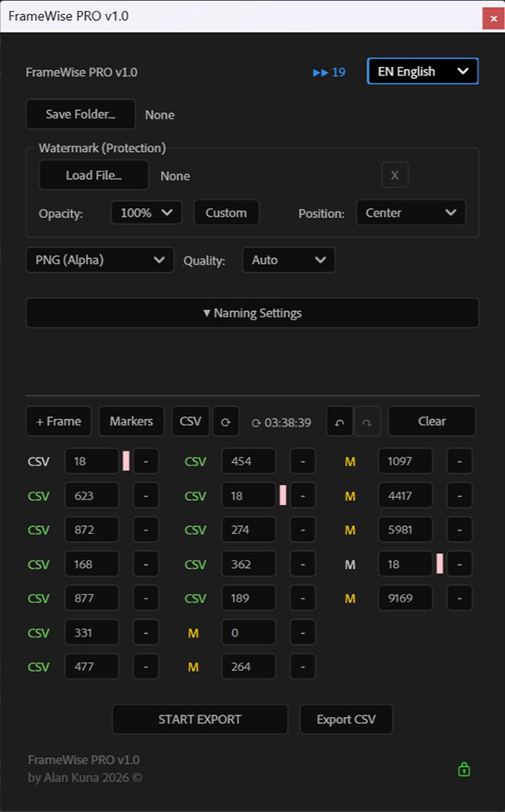Screen dimensions: 505x812
Task: Click the frame field containing 454
Action: pyautogui.click(x=249, y=461)
